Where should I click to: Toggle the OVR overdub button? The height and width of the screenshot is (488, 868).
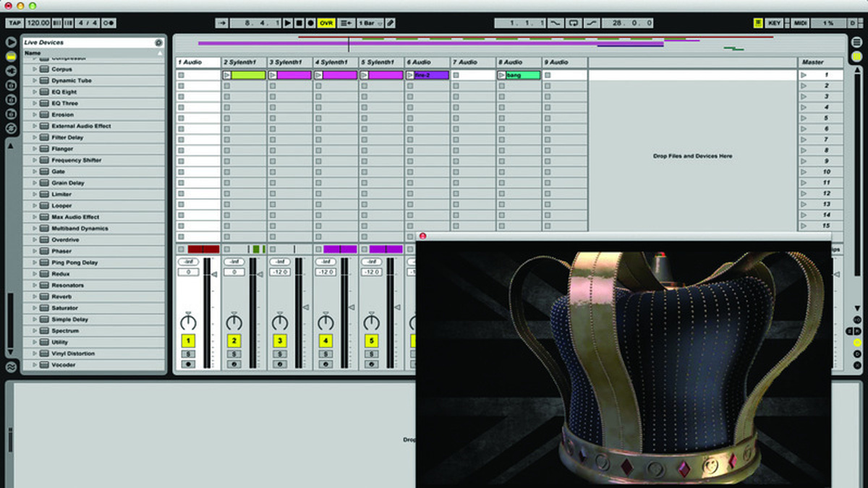click(326, 23)
